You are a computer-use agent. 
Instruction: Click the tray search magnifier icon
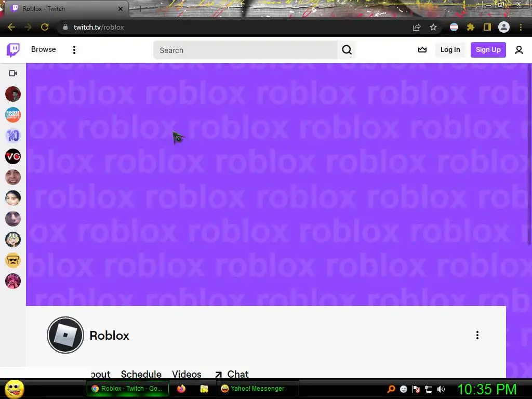pyautogui.click(x=391, y=389)
